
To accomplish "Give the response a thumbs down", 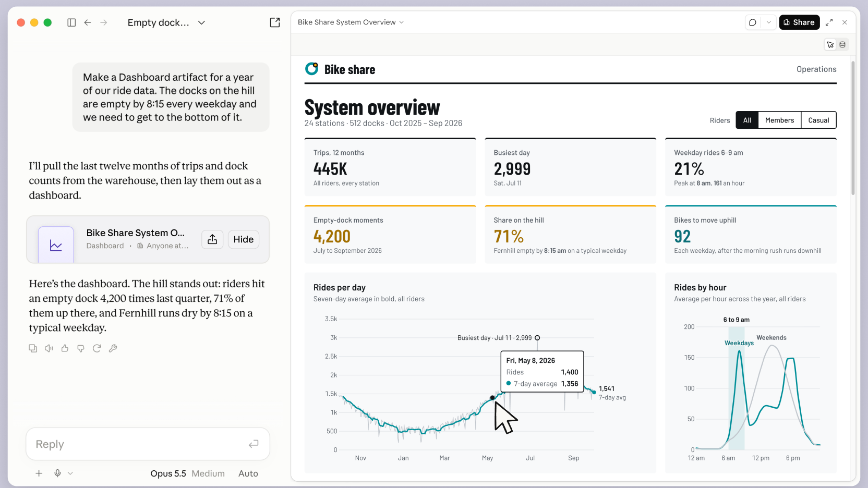I will 81,348.
